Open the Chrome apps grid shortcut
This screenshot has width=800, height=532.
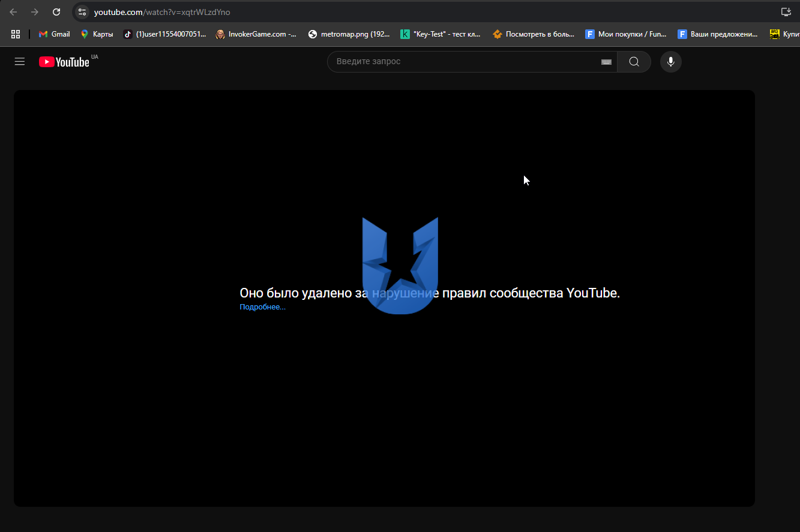[x=16, y=34]
